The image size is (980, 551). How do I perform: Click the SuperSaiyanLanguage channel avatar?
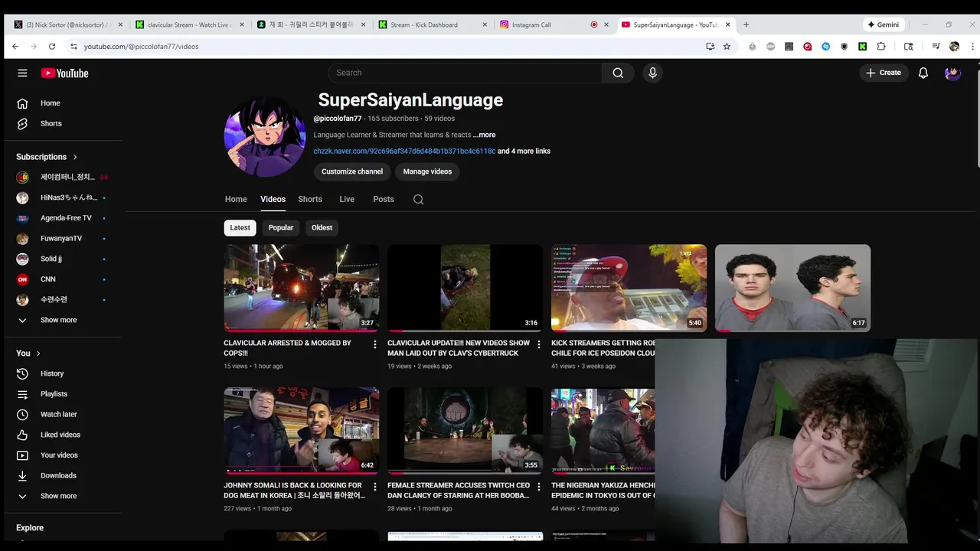click(x=265, y=136)
